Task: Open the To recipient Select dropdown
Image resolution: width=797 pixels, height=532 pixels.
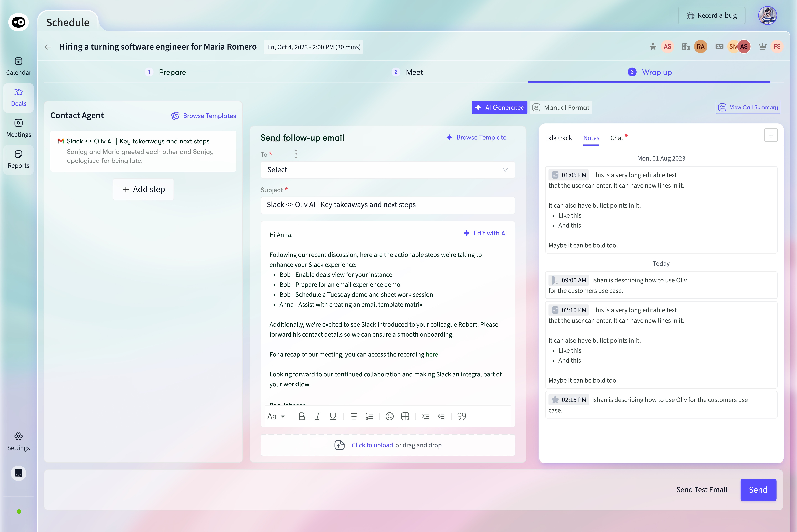Action: 388,170
